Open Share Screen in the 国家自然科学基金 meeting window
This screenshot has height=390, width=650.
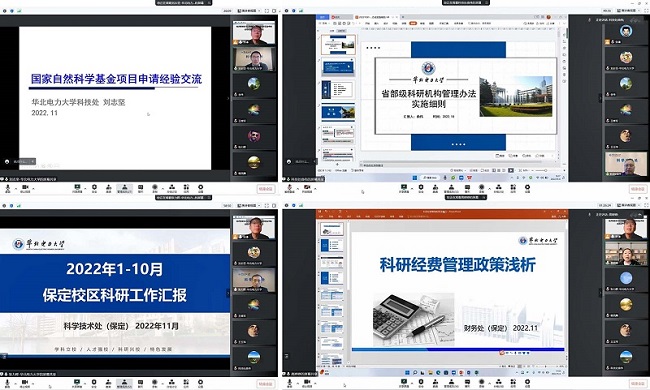tap(77, 189)
